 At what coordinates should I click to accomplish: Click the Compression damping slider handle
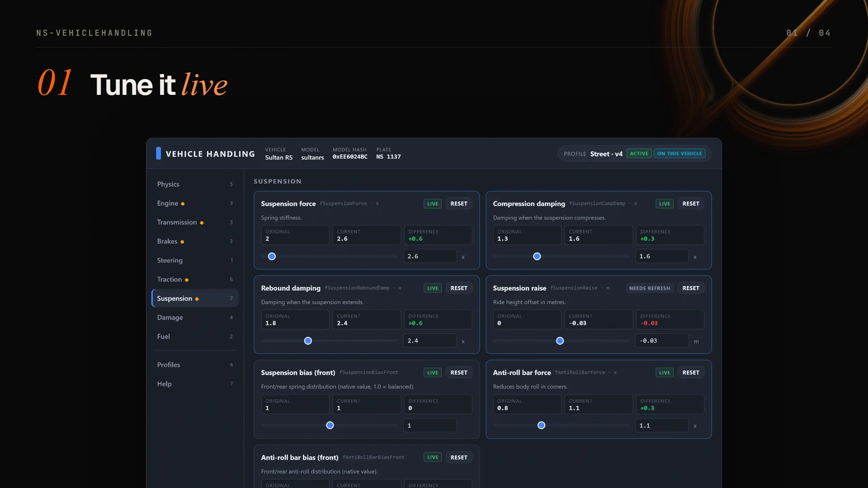(537, 256)
